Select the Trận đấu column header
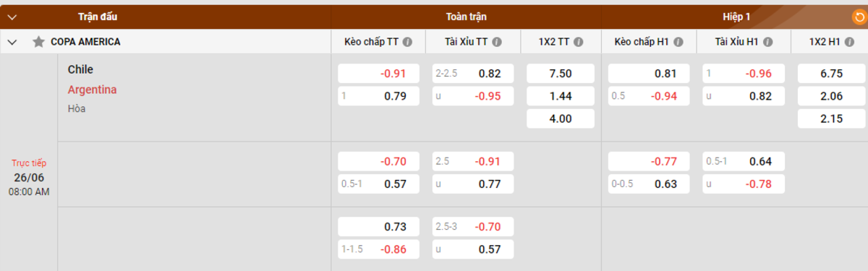The image size is (868, 271). pos(98,16)
